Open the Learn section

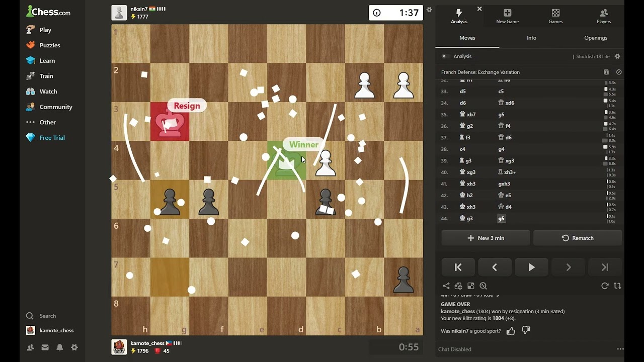[41, 60]
